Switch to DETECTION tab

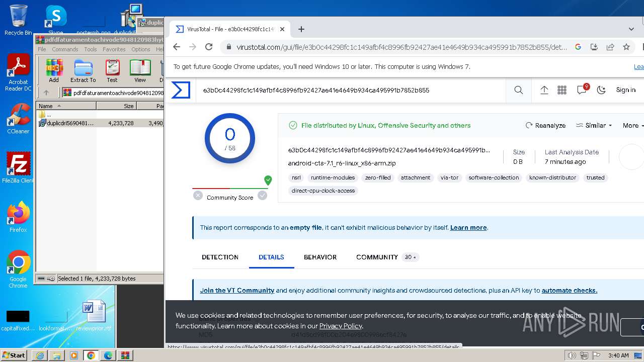pos(220,257)
